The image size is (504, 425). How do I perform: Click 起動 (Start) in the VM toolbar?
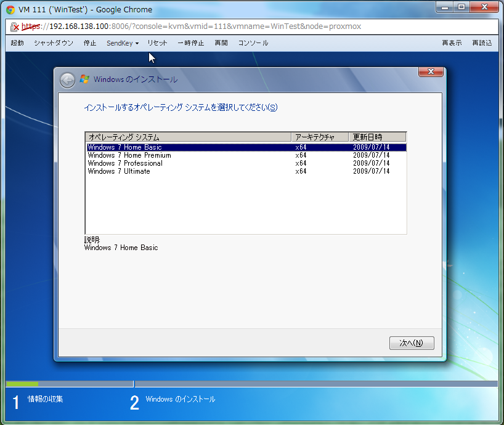pos(17,43)
